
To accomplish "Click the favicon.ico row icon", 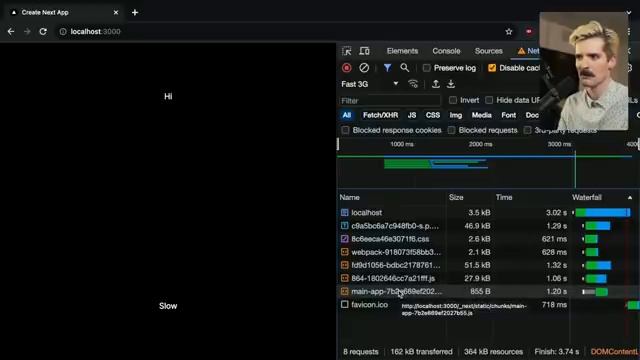I will (x=344, y=304).
